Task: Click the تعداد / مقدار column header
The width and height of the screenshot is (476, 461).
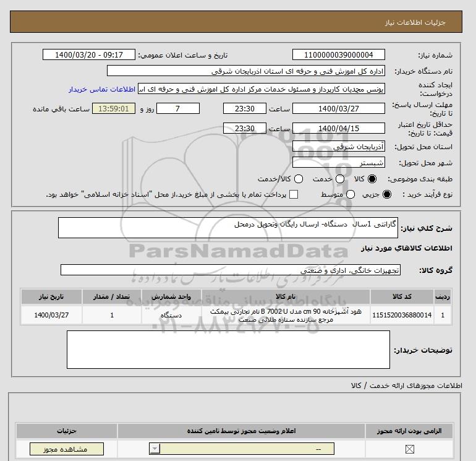Action: tap(112, 296)
